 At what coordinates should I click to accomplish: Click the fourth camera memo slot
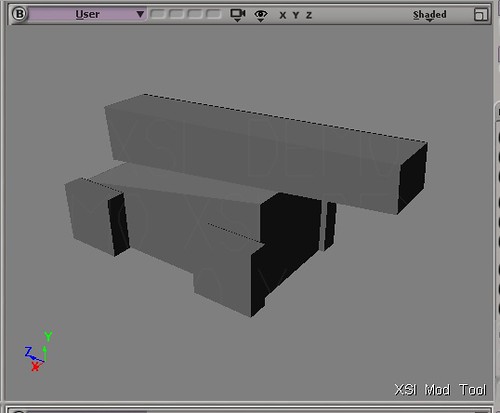pos(214,14)
